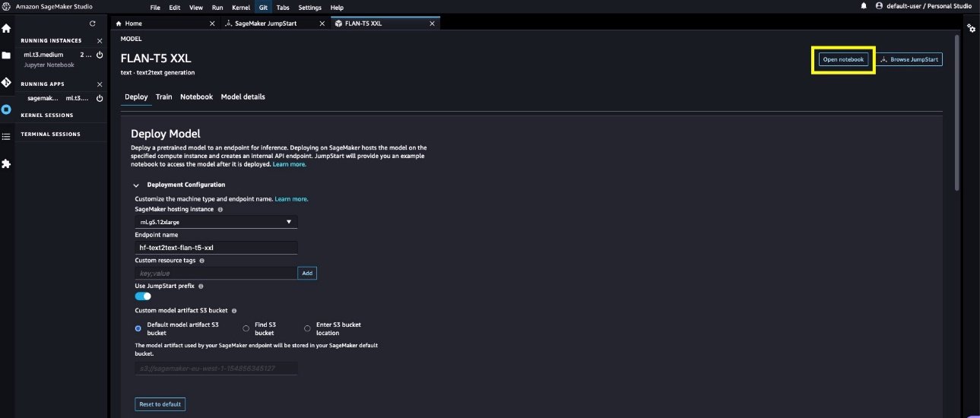Open the Run menu
The width and height of the screenshot is (980, 418).
click(x=217, y=7)
